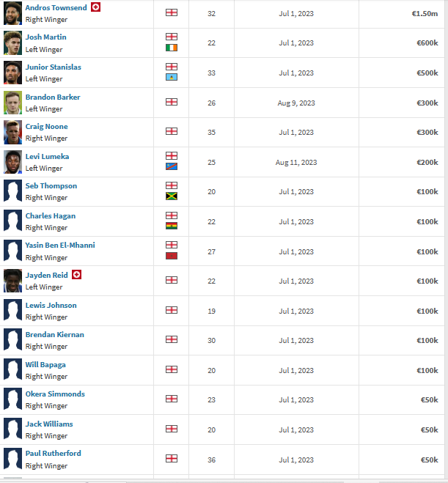This screenshot has height=483, width=448.
Task: Click Levi Lumeka's portrait thumbnail
Action: click(12, 162)
